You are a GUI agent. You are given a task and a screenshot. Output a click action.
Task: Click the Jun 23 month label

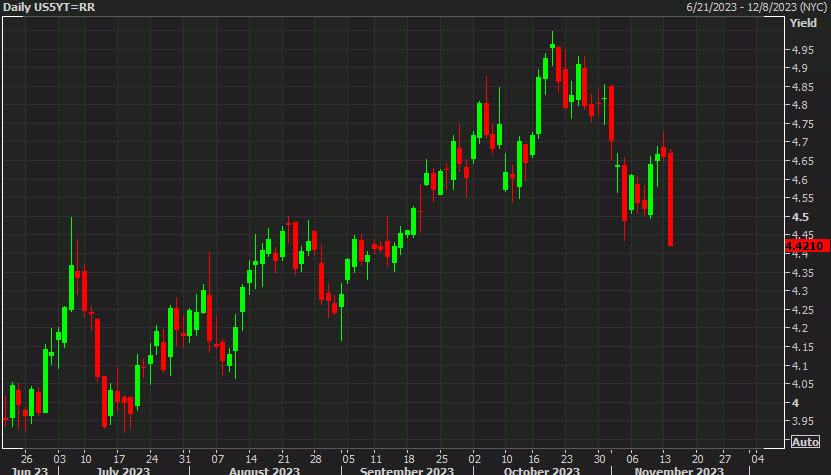(x=30, y=471)
